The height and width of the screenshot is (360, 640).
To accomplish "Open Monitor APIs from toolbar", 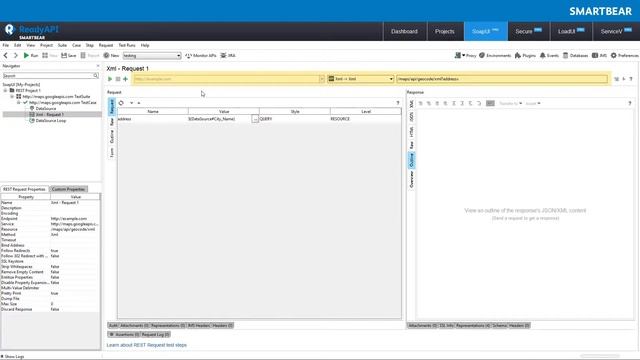I will coord(200,56).
